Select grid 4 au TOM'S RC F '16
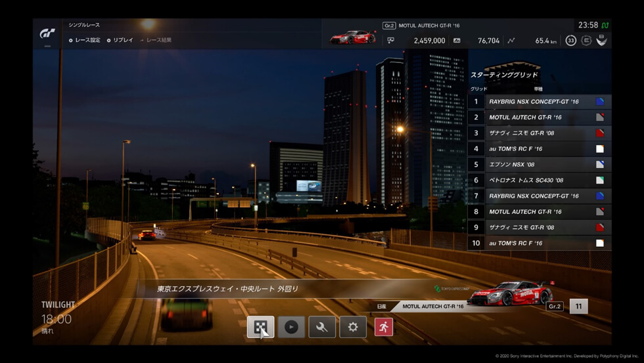 pyautogui.click(x=540, y=149)
